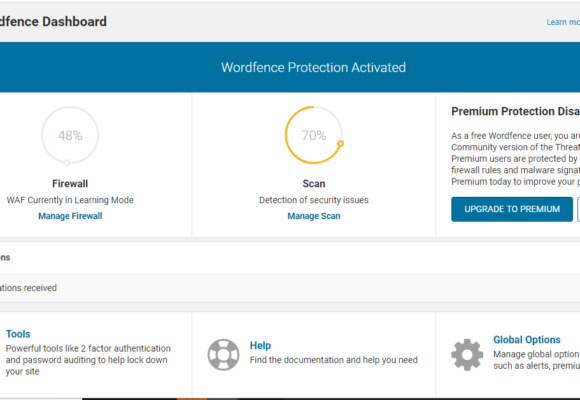Open the Global Options link
Screen dimensions: 580x400
point(527,340)
